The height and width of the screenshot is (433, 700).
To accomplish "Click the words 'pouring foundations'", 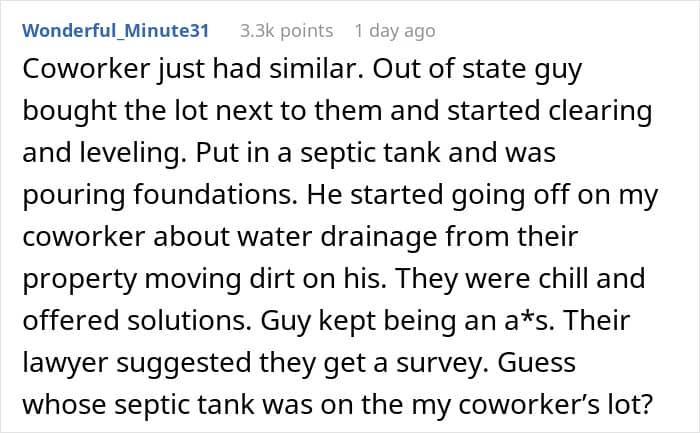I will [x=160, y=196].
